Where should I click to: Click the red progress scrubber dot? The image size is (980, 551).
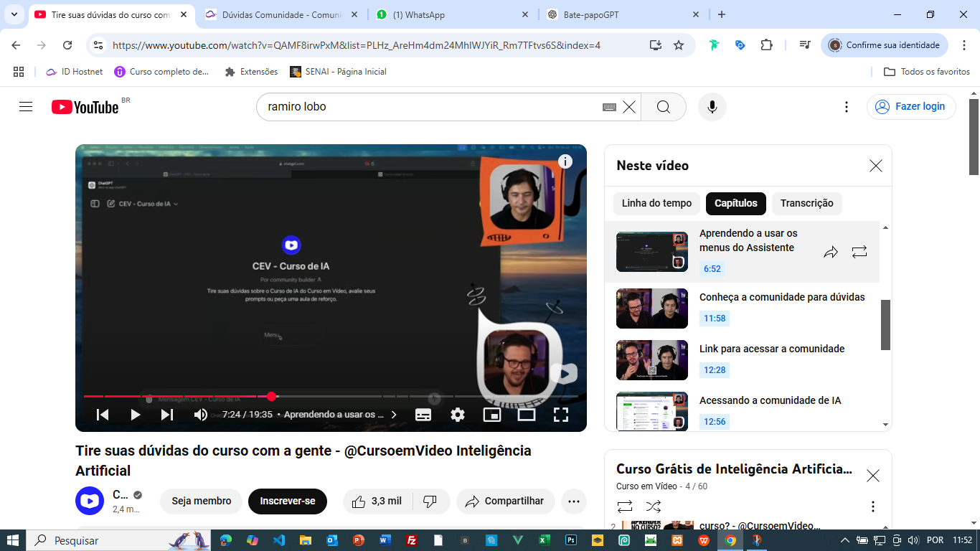[x=271, y=396]
